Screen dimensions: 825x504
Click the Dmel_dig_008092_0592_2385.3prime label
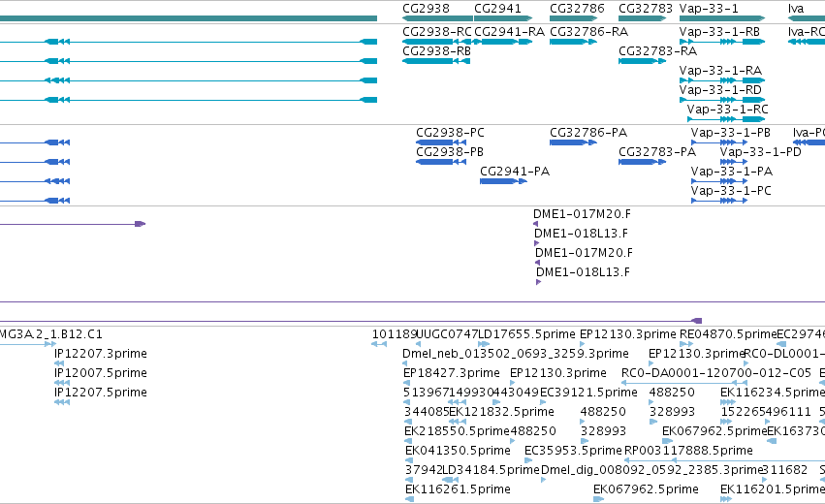[x=651, y=470]
